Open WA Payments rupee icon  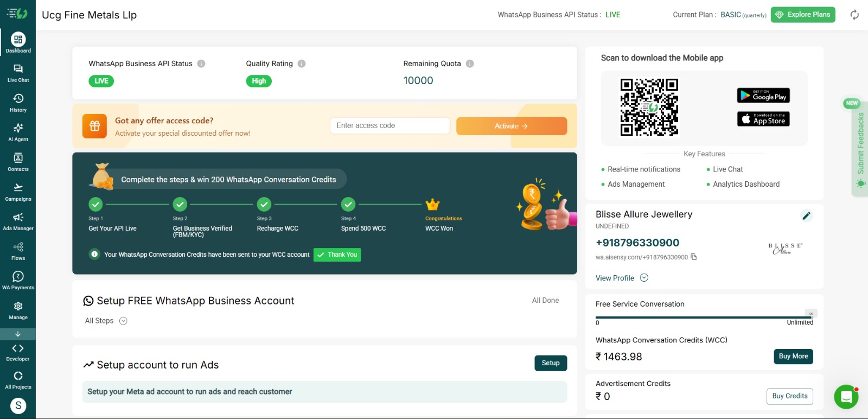point(18,276)
